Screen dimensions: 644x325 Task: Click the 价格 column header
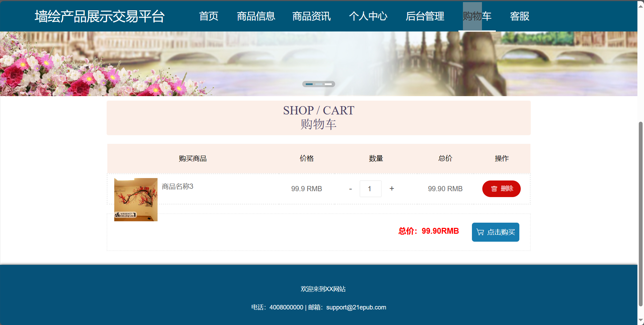pos(307,158)
